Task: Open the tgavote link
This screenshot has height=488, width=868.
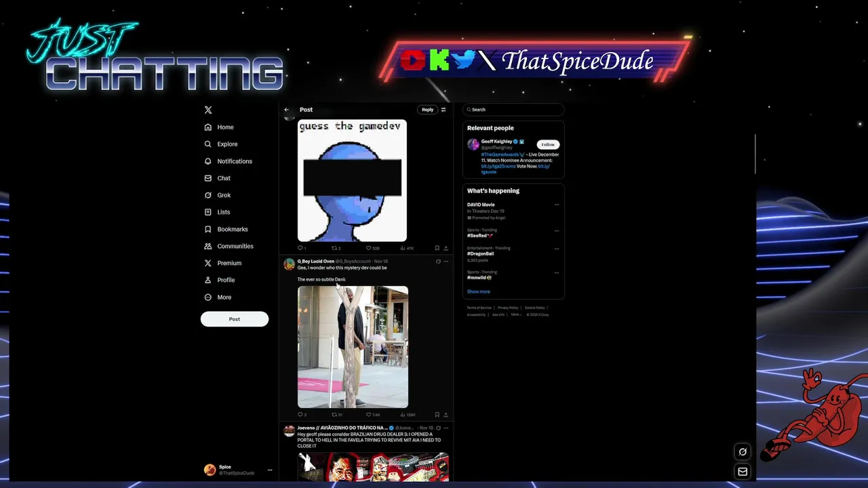Action: [489, 172]
